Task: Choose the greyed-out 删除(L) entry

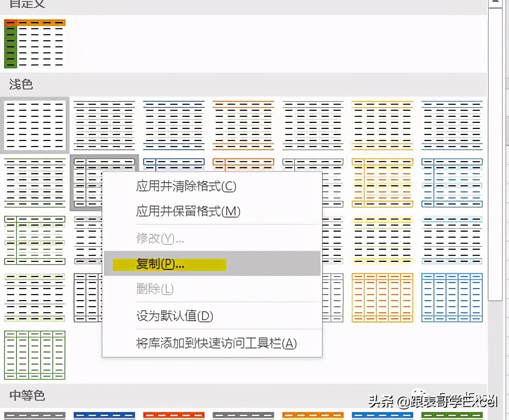Action: pyautogui.click(x=212, y=289)
